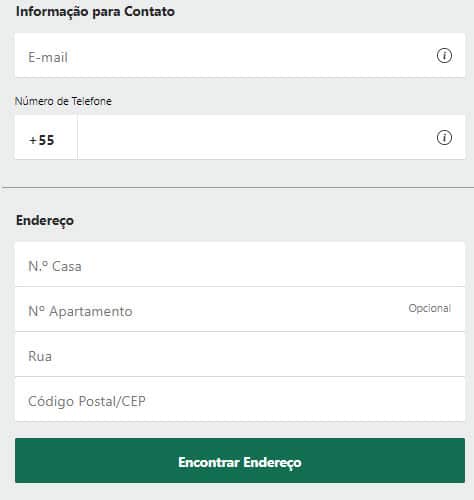Click the Rua placeholder text

40,356
